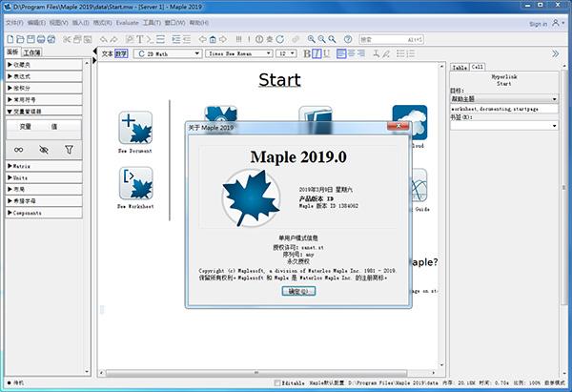Expand the Units palette
572x392 pixels.
pyautogui.click(x=44, y=177)
